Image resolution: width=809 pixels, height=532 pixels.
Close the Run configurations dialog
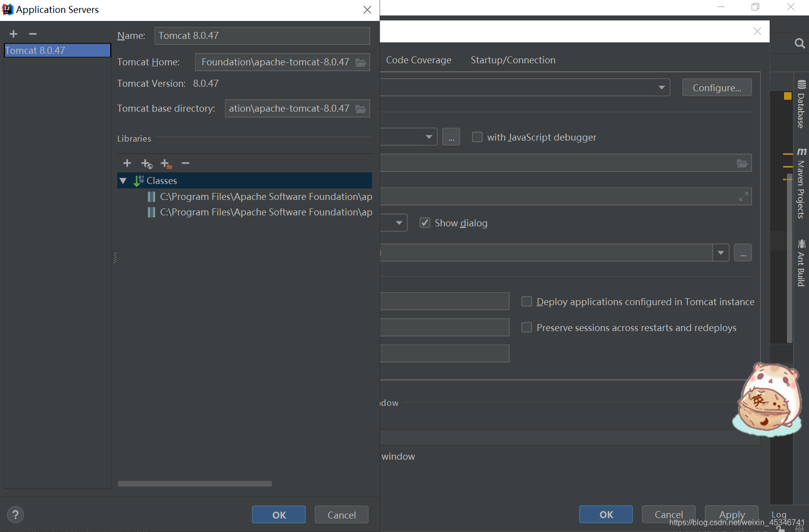(757, 31)
